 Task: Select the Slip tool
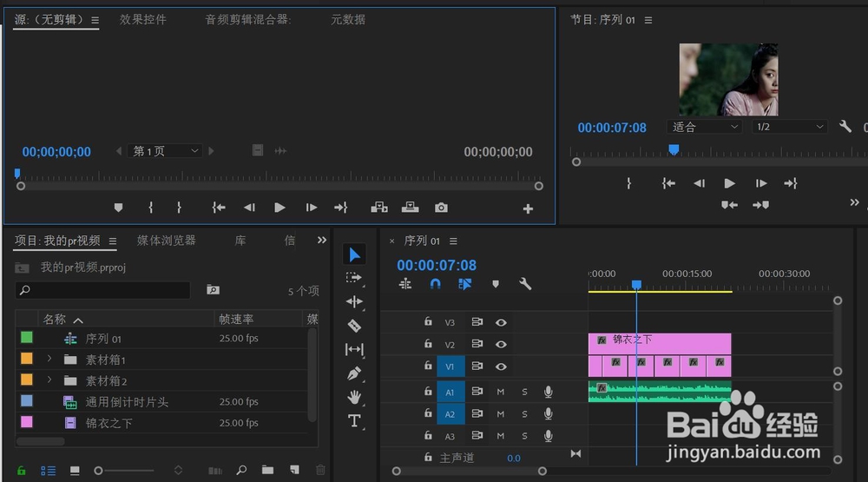tap(354, 350)
